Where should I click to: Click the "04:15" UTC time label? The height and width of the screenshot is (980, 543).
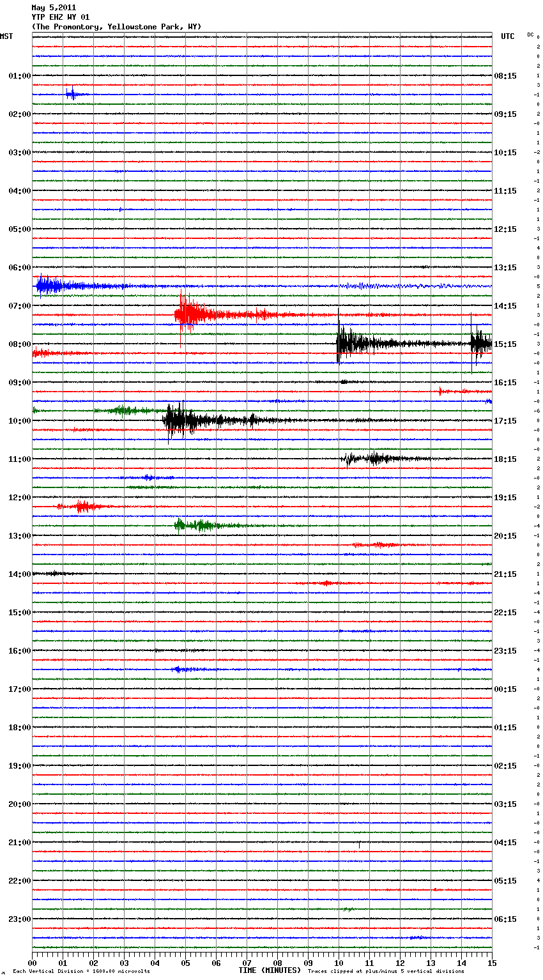505,843
